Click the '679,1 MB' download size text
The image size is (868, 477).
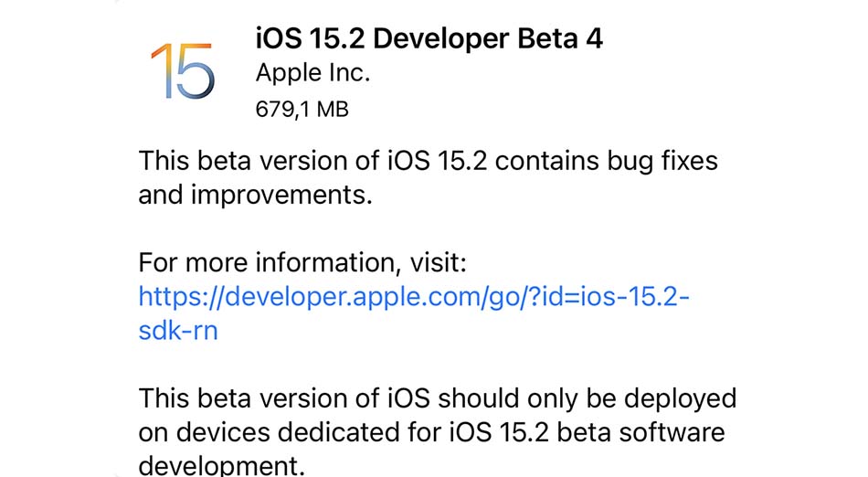302,109
